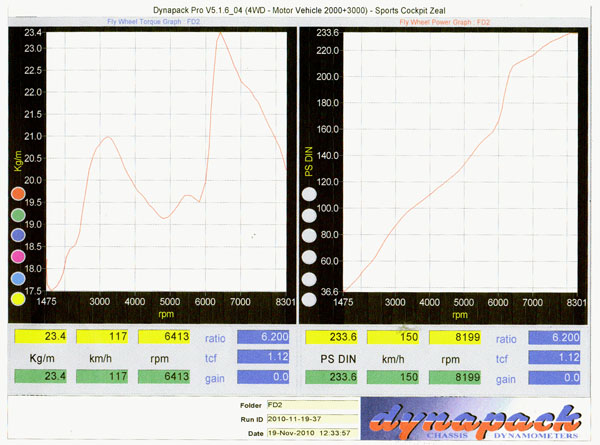This screenshot has width=600, height=445.
Task: Click the Folder field showing FD2
Action: (x=312, y=405)
